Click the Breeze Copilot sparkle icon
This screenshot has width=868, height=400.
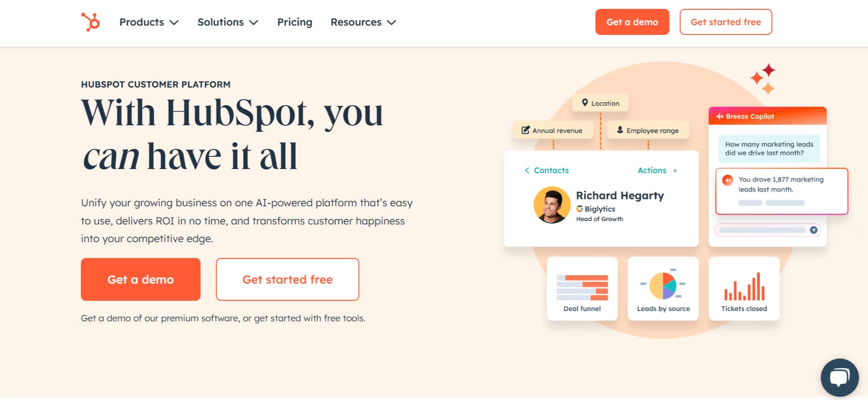coord(720,116)
